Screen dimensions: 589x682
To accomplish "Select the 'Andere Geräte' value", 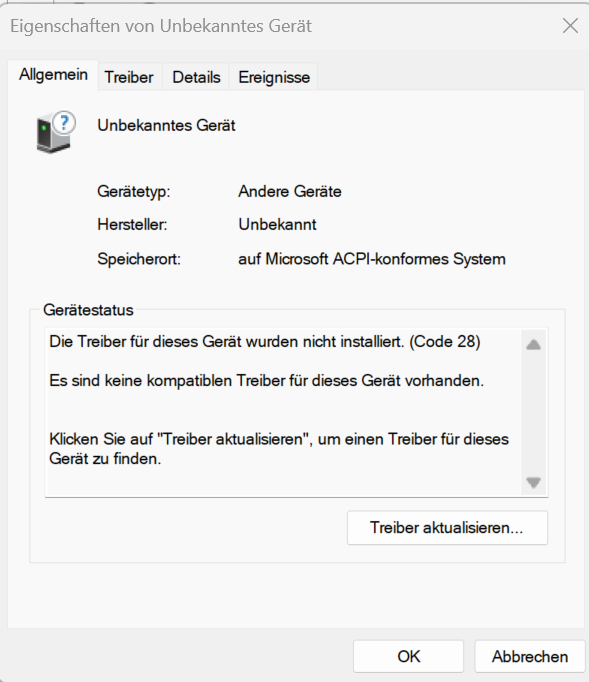I will (x=290, y=191).
